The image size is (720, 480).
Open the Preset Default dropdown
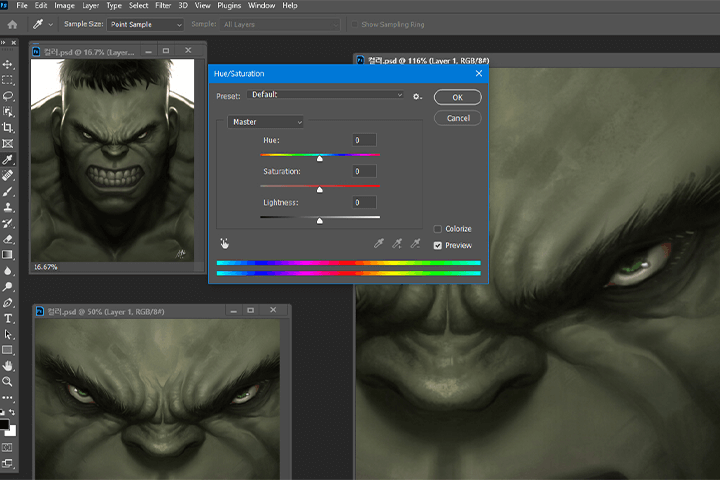326,95
